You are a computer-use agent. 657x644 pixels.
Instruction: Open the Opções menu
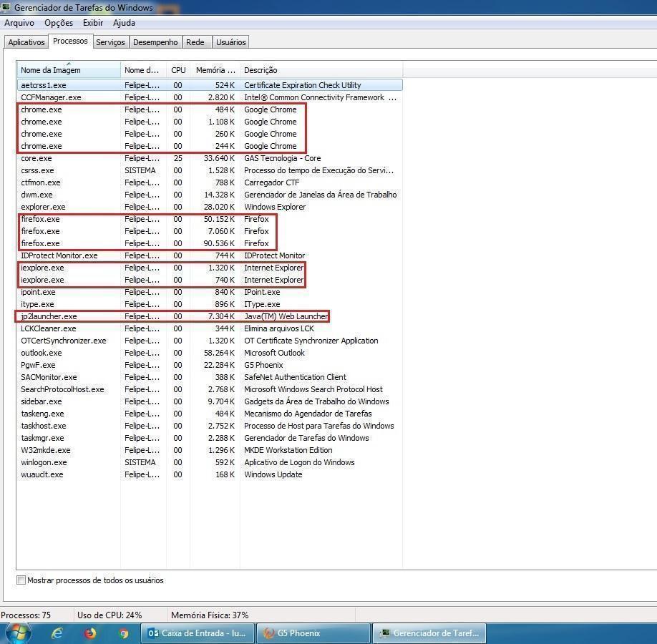coord(59,23)
